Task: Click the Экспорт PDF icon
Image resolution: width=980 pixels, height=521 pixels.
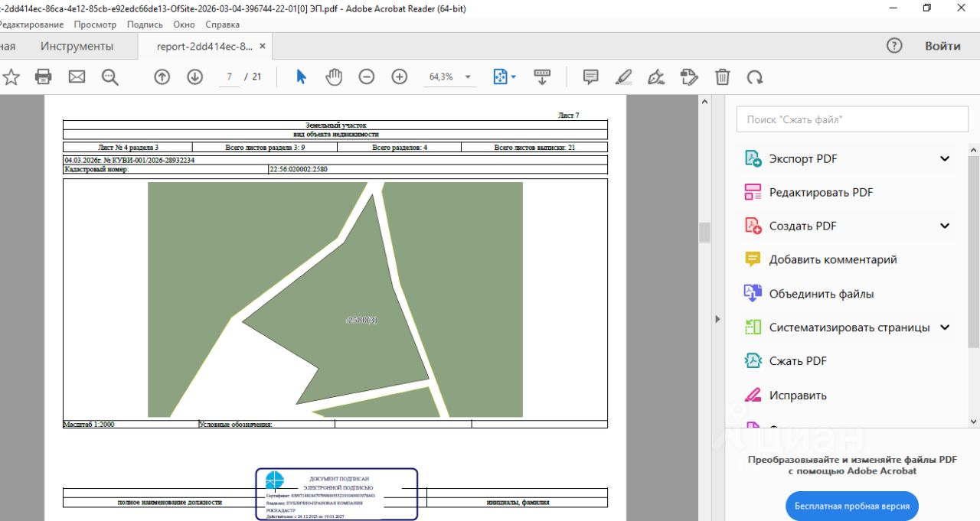Action: [x=753, y=158]
